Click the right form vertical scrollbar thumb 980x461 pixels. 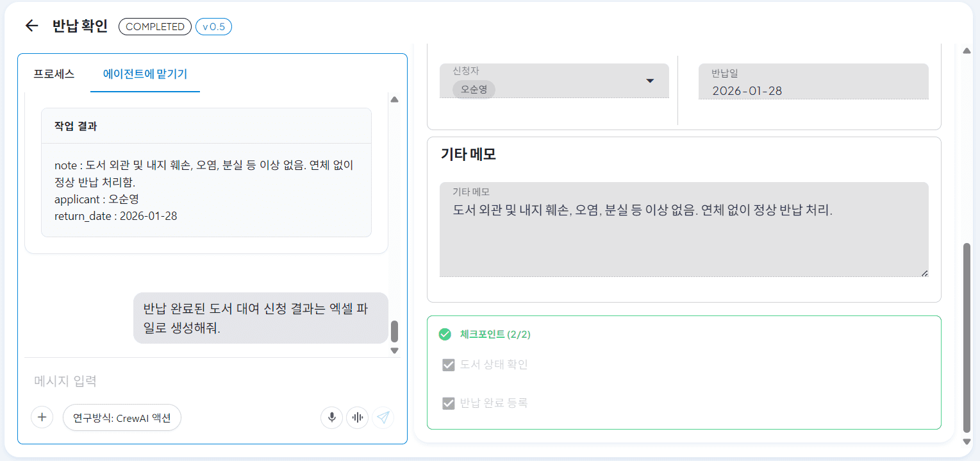pyautogui.click(x=967, y=338)
